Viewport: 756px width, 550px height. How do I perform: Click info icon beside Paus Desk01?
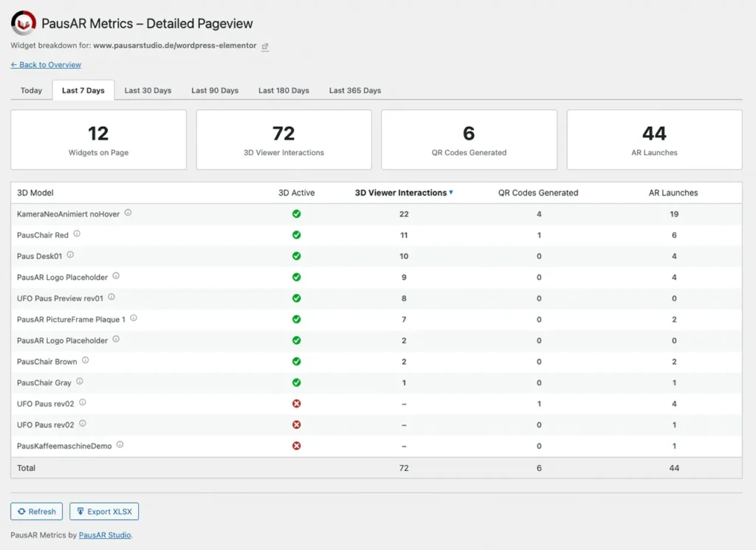pyautogui.click(x=70, y=255)
